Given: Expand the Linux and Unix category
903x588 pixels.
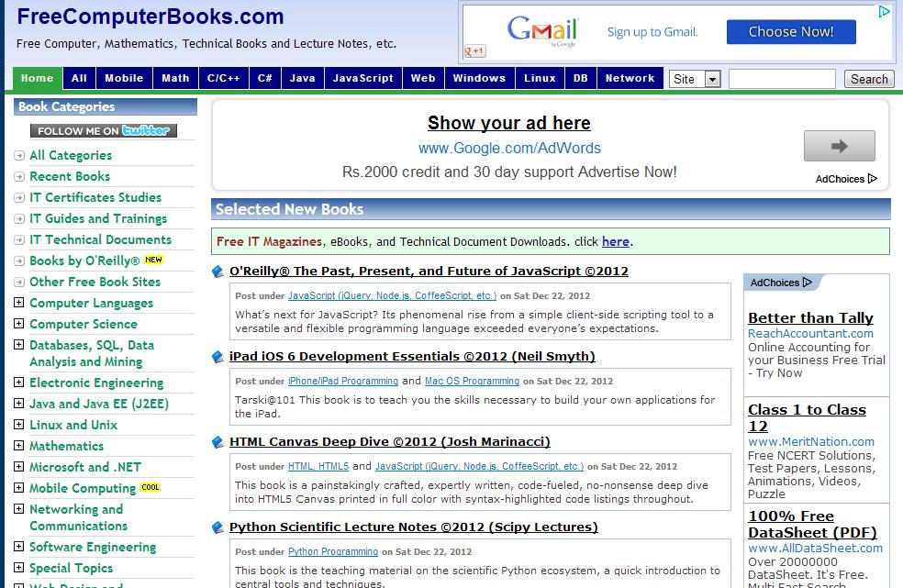Looking at the screenshot, I should point(19,425).
